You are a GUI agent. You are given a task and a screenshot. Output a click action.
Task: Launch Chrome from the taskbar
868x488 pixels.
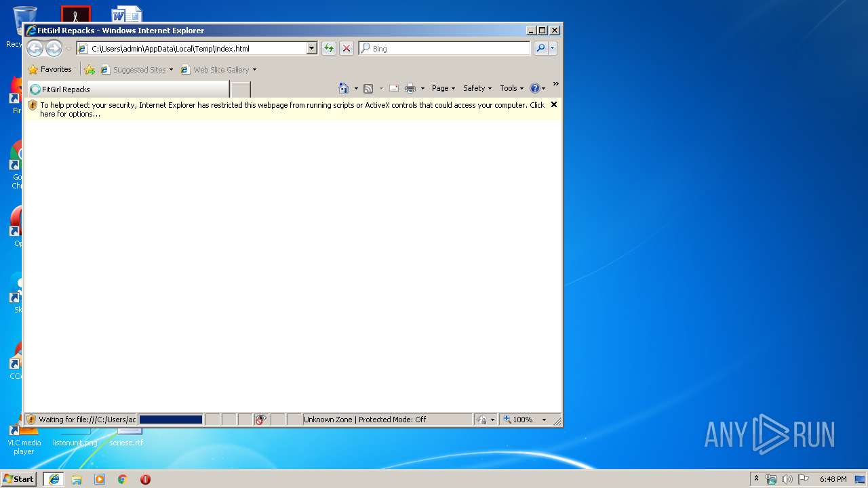[123, 479]
